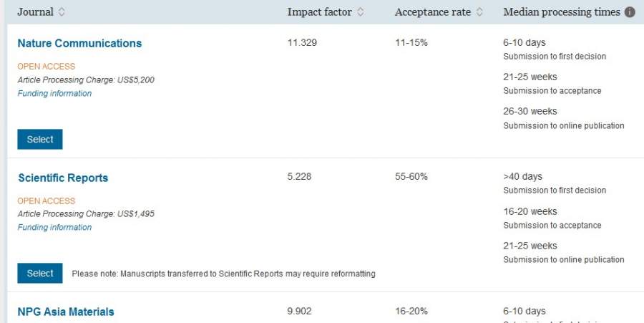
Task: Click OPEN ACCESS label under Scientific Reports
Action: tap(46, 201)
